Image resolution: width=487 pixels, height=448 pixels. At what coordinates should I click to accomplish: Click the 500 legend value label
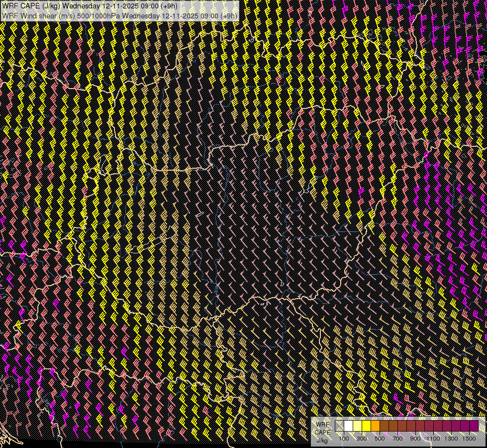point(380,439)
